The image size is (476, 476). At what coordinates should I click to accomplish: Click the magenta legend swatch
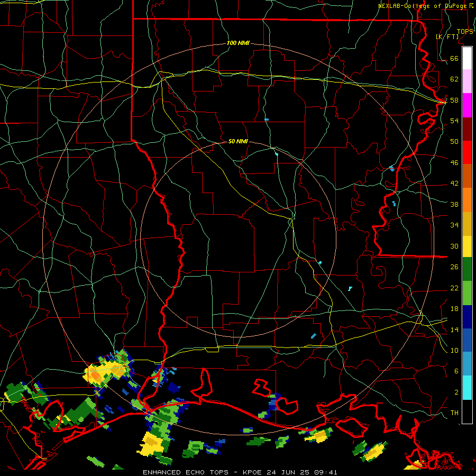click(467, 105)
